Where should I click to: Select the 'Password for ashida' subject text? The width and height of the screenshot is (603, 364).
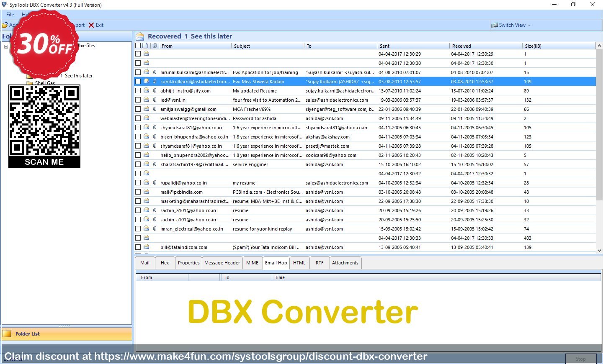[x=255, y=118]
